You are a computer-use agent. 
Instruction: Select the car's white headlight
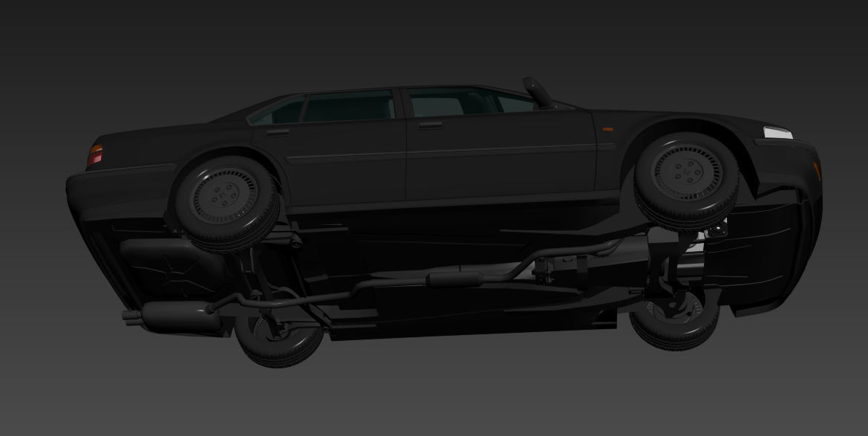pos(777,133)
